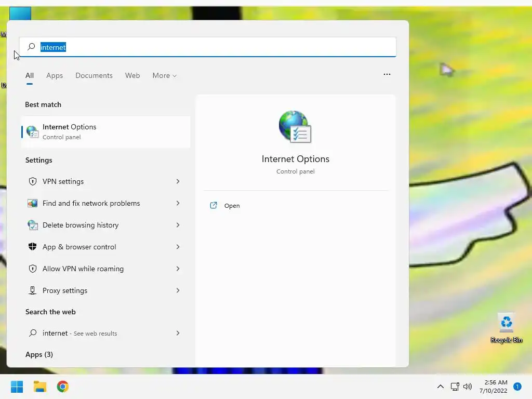This screenshot has width=532, height=399.
Task: Open notification center badge
Action: 517,387
